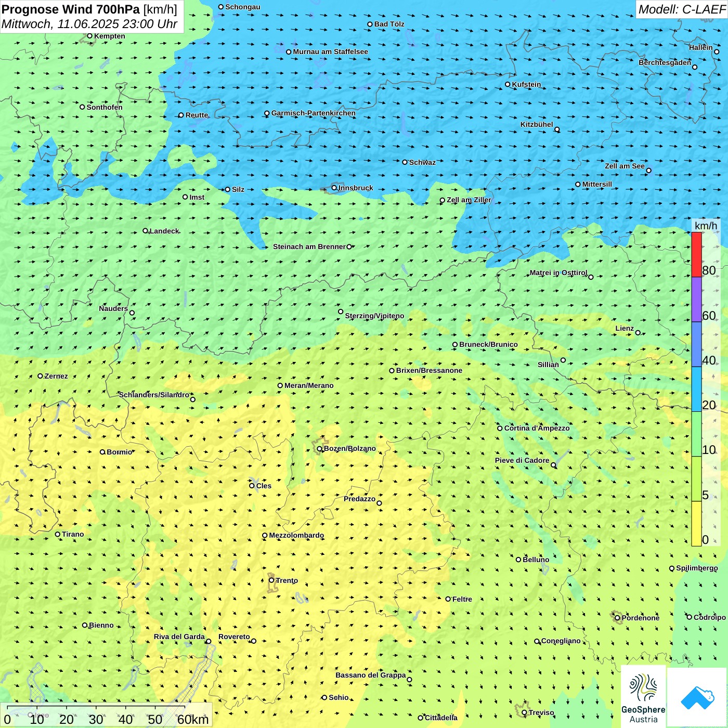728x728 pixels.
Task: Click the 'Bassano del Grappa' label
Action: 371,675
